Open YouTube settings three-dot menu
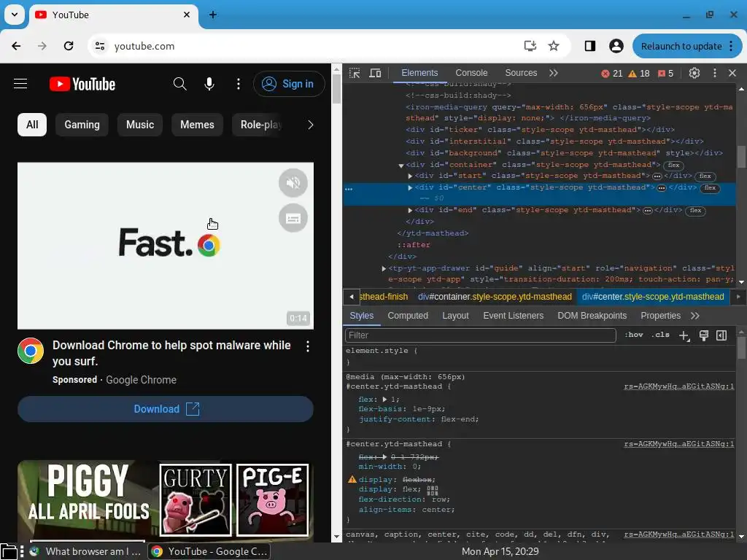The width and height of the screenshot is (747, 560). coord(239,84)
